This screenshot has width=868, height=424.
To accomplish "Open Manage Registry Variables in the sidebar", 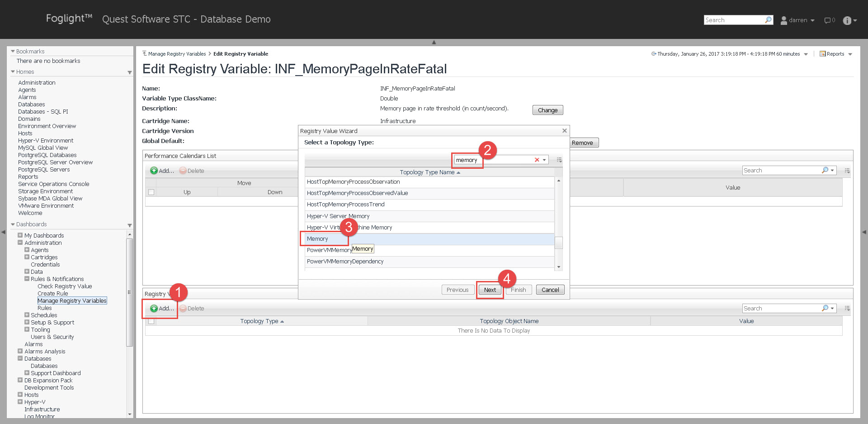I will pyautogui.click(x=72, y=300).
